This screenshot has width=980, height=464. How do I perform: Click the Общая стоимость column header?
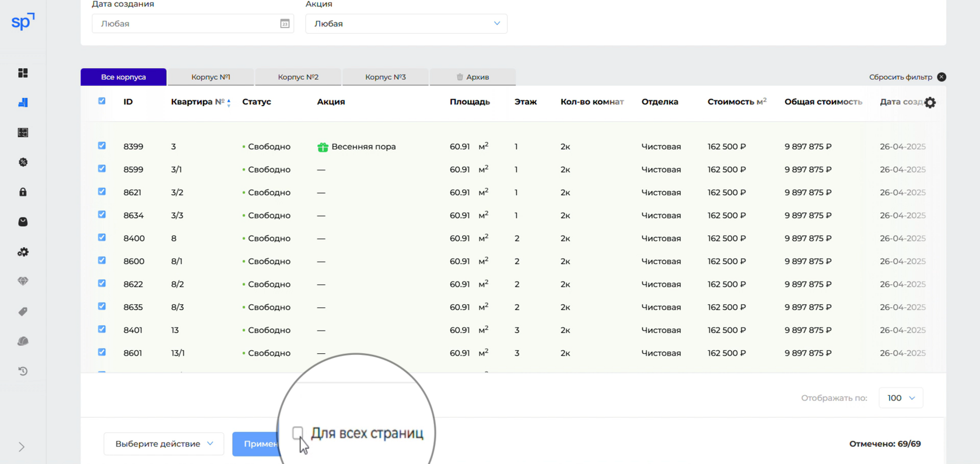823,102
